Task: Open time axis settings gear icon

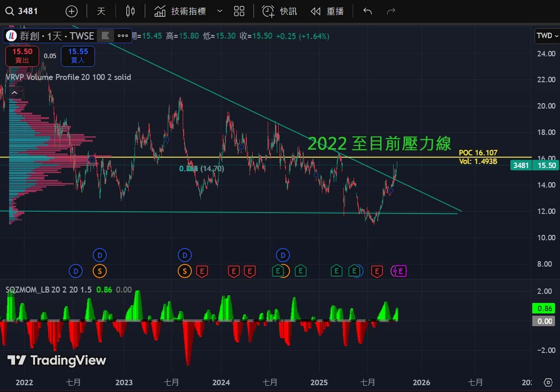Action: (548, 382)
